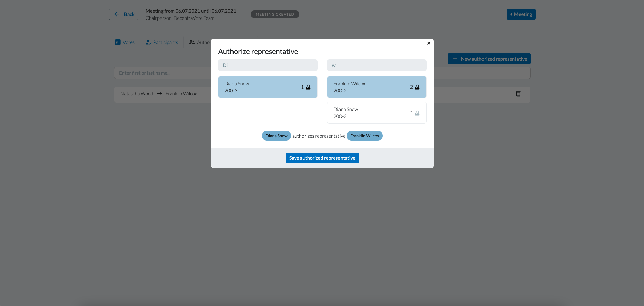Click the Votes tab chart icon
Viewport: 644px width, 306px height.
(118, 42)
